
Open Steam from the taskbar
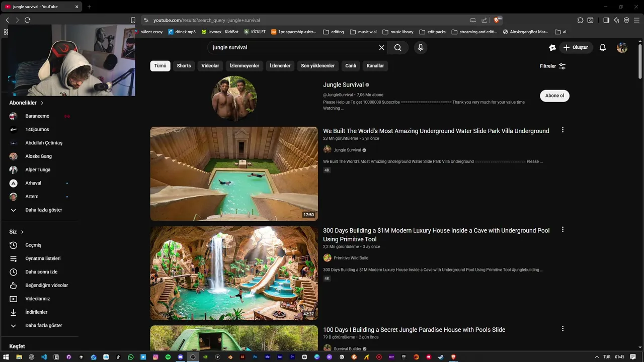coord(441,357)
